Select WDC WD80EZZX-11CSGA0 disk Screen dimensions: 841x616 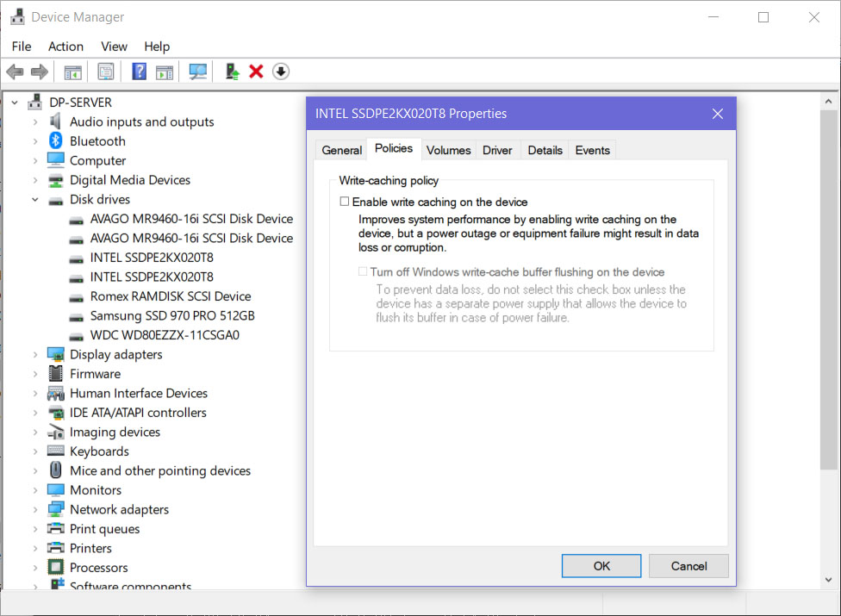point(165,335)
